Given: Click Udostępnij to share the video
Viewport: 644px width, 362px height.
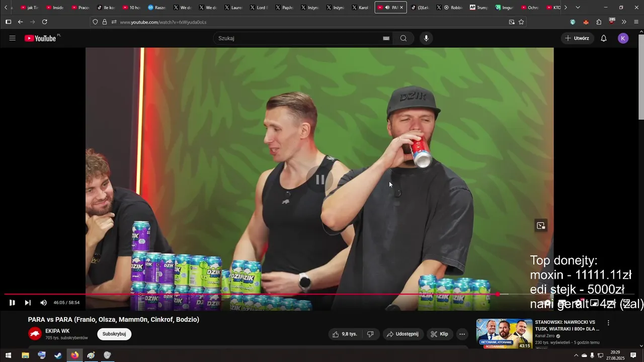Looking at the screenshot, I should click(x=403, y=334).
